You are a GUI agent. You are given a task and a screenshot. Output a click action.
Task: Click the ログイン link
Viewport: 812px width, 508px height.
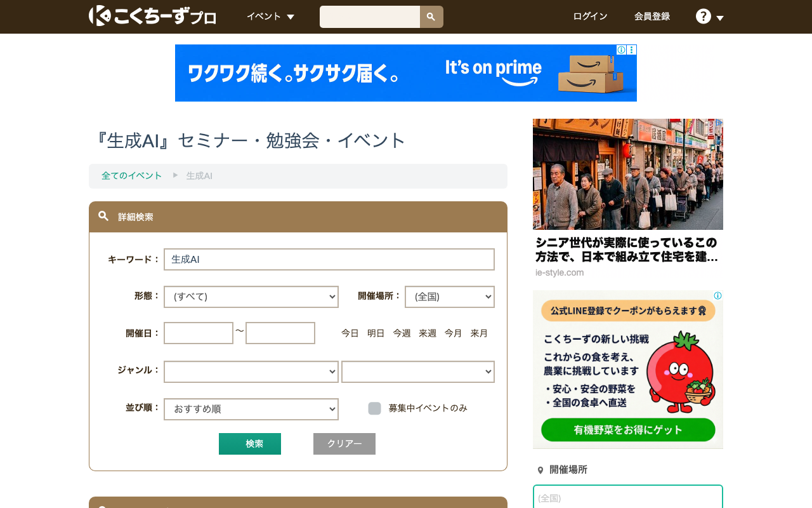(x=590, y=17)
